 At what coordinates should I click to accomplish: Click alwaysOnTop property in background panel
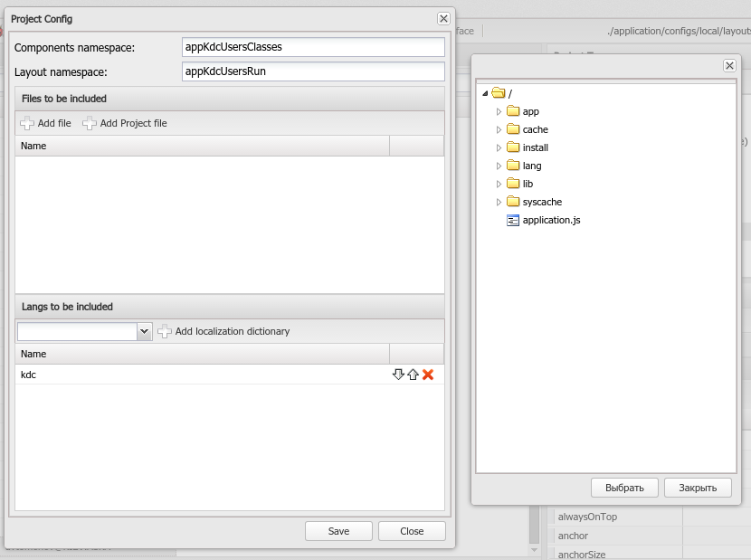coord(587,517)
